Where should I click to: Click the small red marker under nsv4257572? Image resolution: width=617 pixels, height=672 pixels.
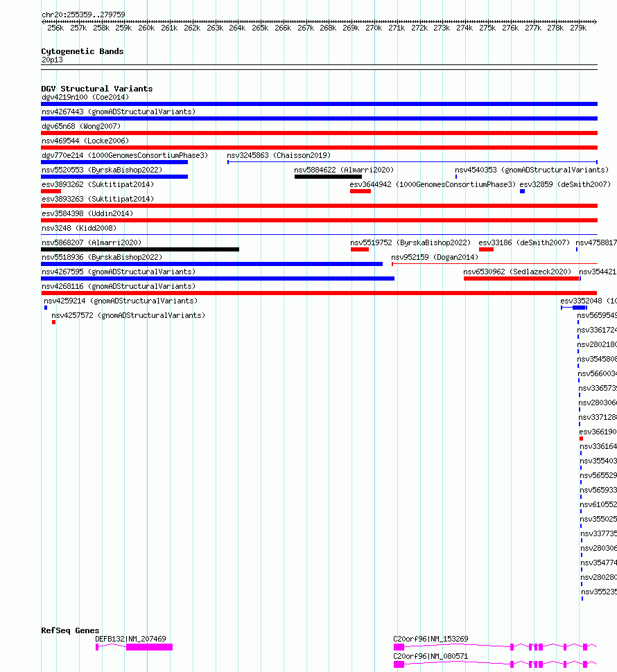click(x=53, y=322)
